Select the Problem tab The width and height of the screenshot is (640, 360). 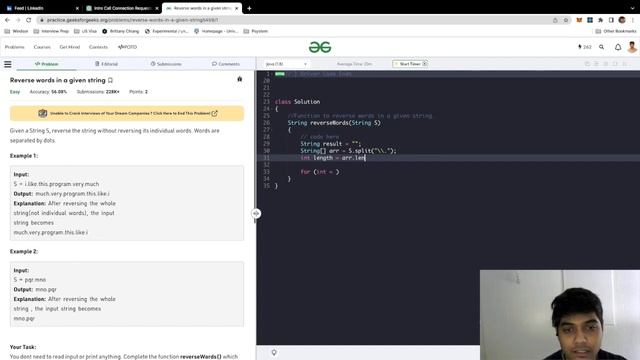(47, 64)
